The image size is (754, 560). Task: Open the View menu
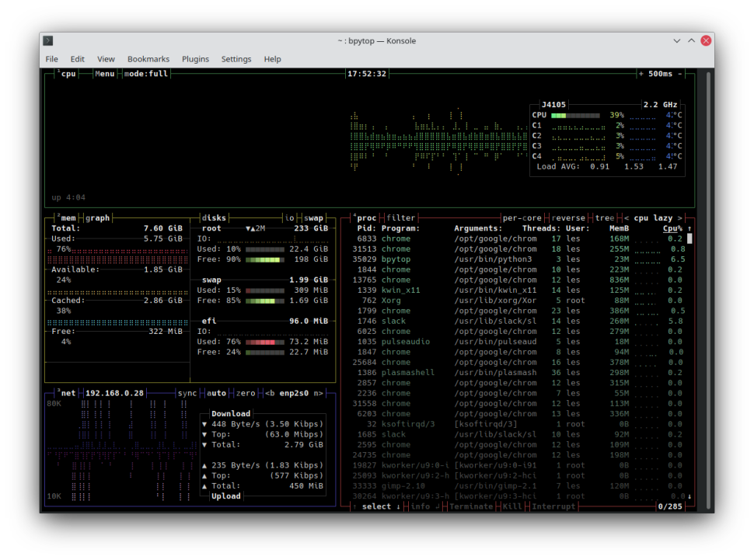106,59
